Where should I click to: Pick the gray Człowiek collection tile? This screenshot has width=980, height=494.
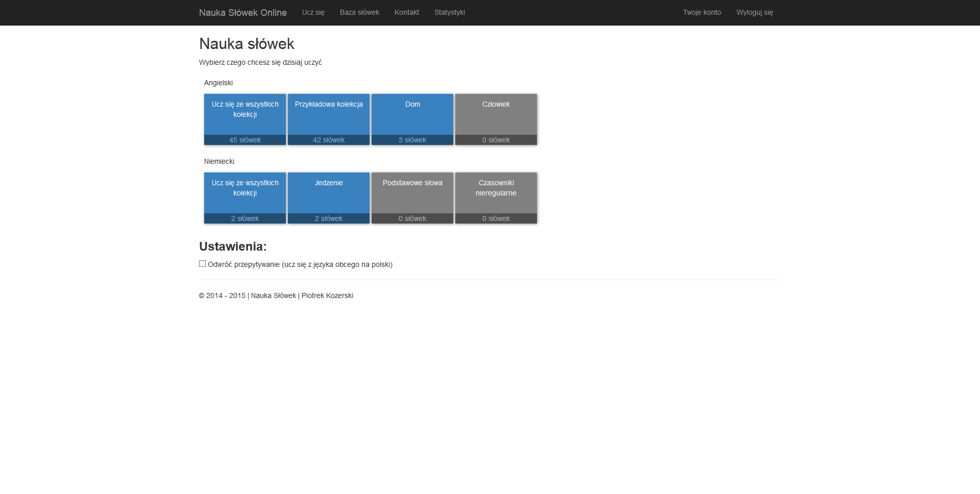click(x=496, y=119)
